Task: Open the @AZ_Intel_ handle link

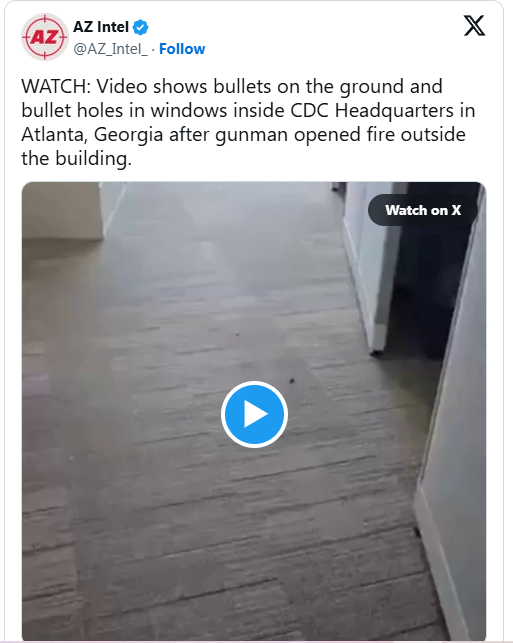Action: [x=110, y=49]
